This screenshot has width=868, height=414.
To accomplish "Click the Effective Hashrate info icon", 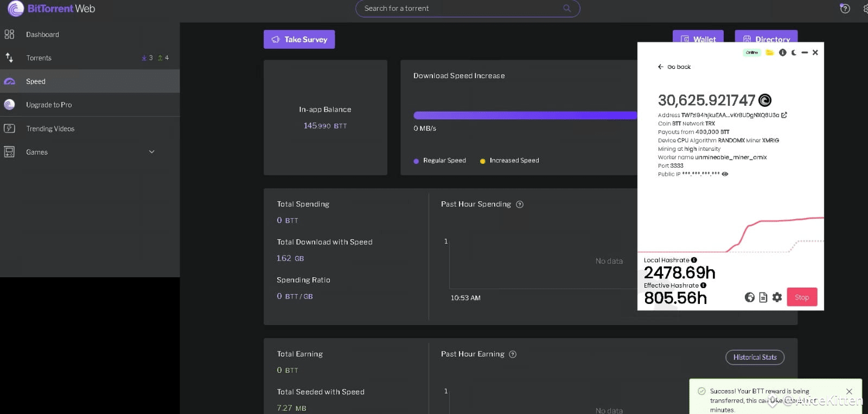I will pyautogui.click(x=704, y=285).
